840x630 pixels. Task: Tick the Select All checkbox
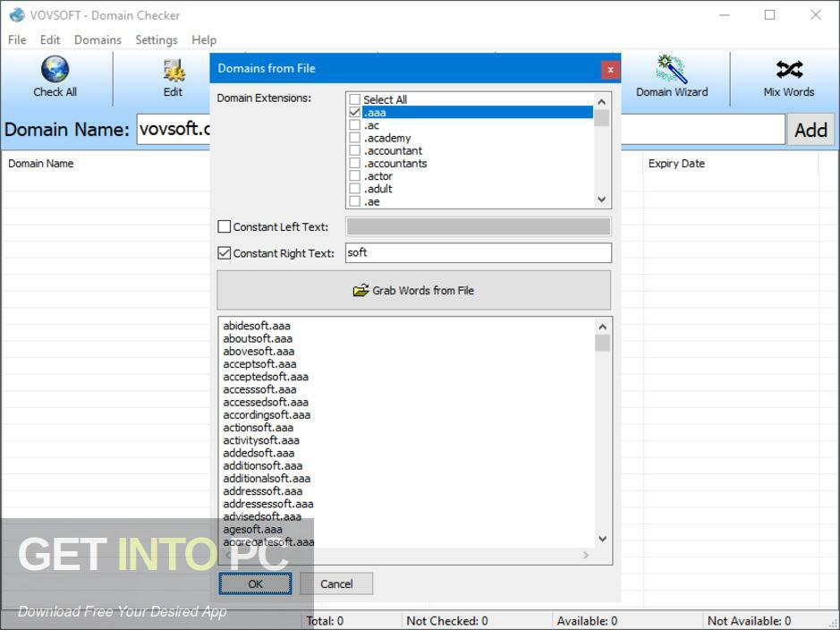(x=354, y=99)
